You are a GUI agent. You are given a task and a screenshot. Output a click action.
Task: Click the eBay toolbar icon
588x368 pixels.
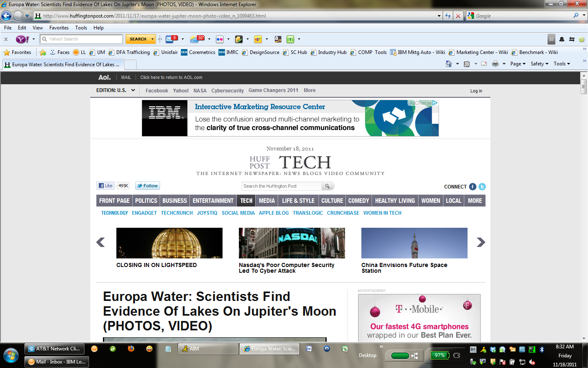point(258,39)
